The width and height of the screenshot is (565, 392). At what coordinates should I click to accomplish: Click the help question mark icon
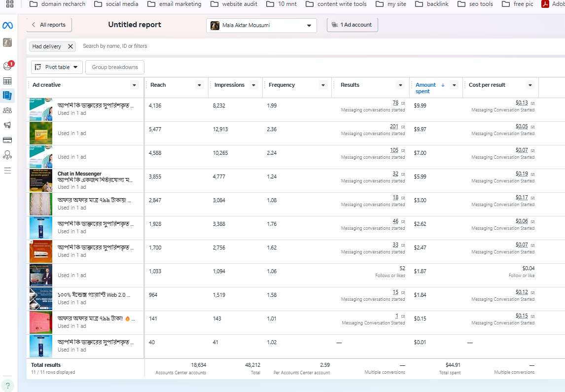pos(7,386)
